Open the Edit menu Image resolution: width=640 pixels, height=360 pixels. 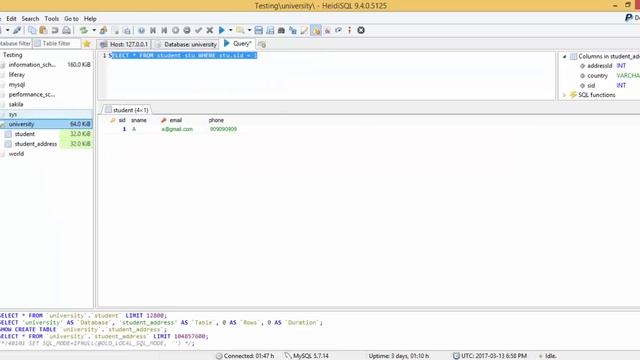11,19
